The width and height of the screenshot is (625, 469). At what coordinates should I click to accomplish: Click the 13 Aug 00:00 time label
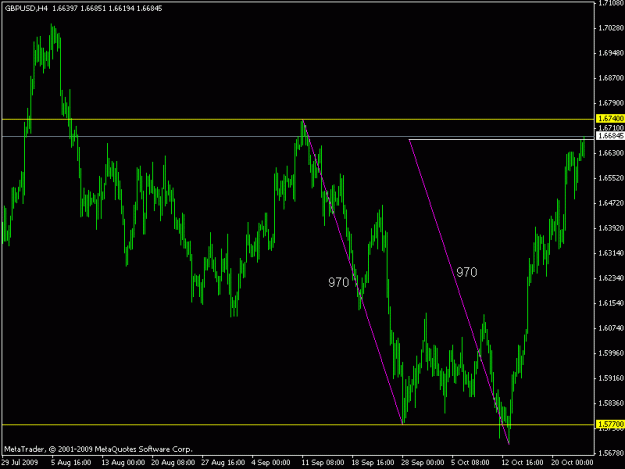(123, 463)
